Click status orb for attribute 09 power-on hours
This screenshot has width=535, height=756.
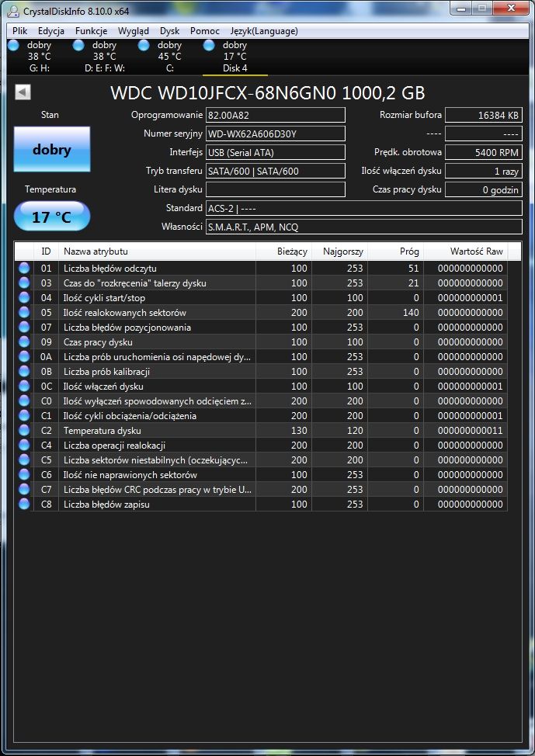pyautogui.click(x=23, y=342)
